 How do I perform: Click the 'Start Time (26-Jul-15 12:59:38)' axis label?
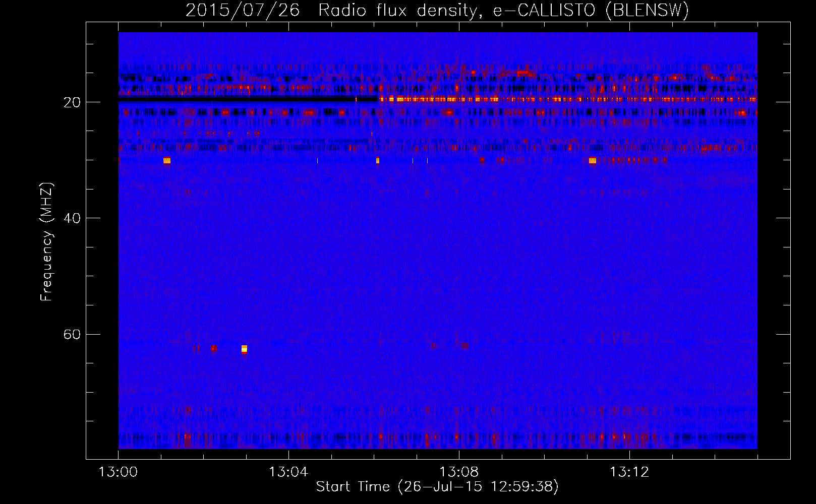click(x=437, y=487)
